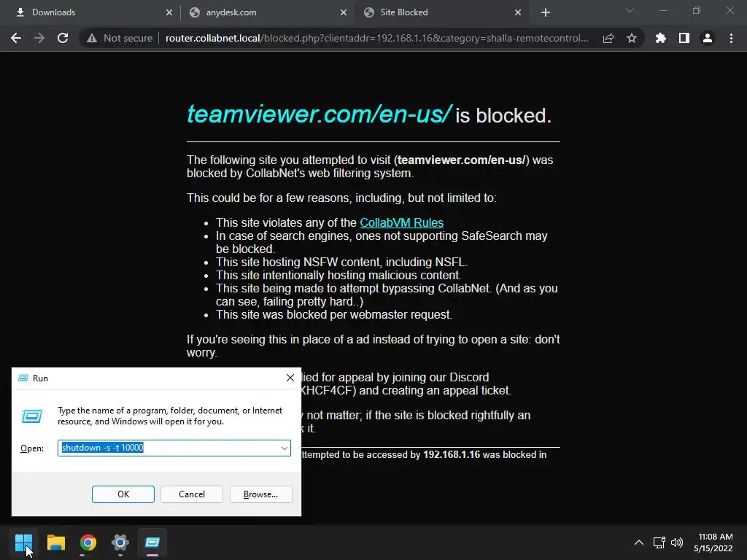Click the address bar URL
Image resolution: width=747 pixels, height=560 pixels.
(377, 38)
